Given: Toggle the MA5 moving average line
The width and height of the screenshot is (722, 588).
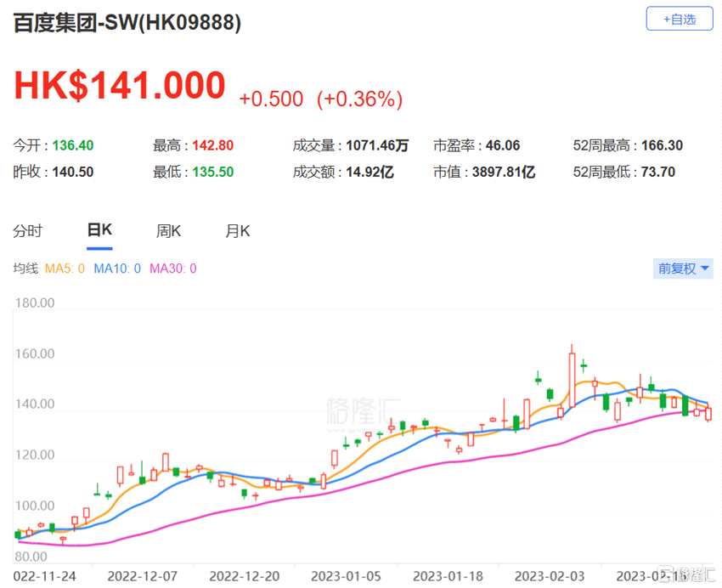Looking at the screenshot, I should coord(65,268).
